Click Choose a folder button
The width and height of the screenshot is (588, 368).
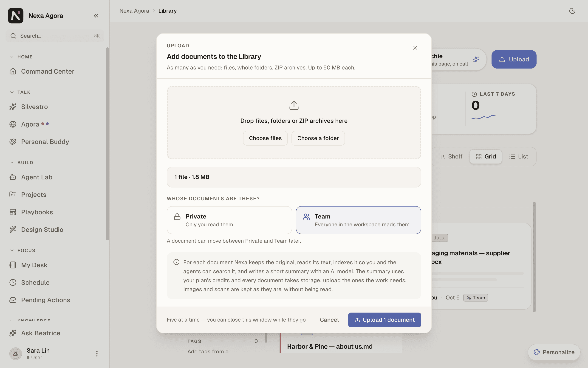[x=318, y=138]
